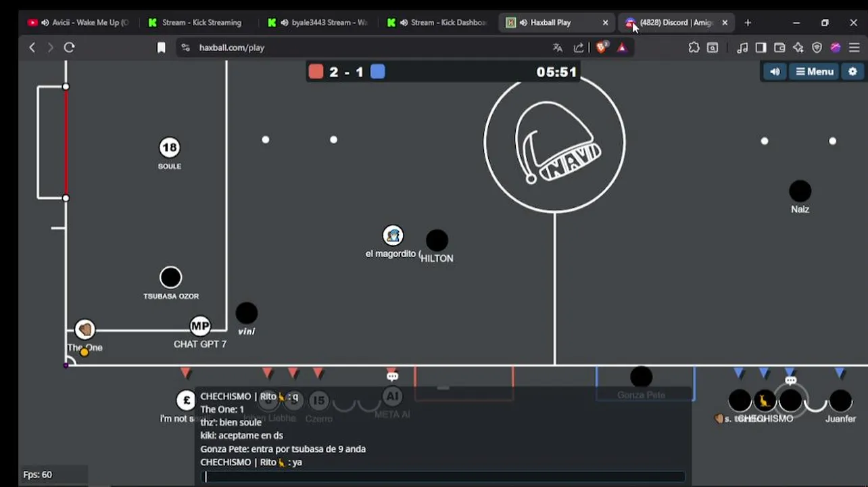Close the Haxball Play tab
The width and height of the screenshot is (868, 487).
pos(605,22)
